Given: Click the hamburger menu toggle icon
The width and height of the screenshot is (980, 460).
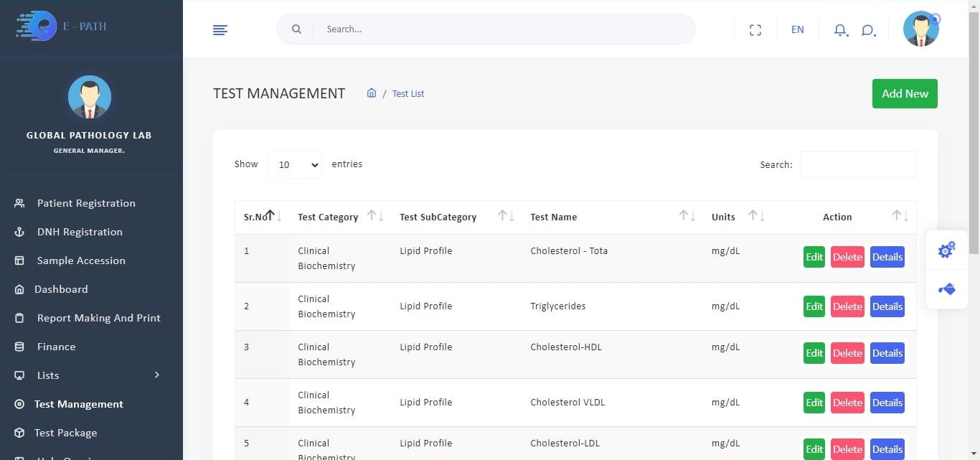Looking at the screenshot, I should pos(220,29).
